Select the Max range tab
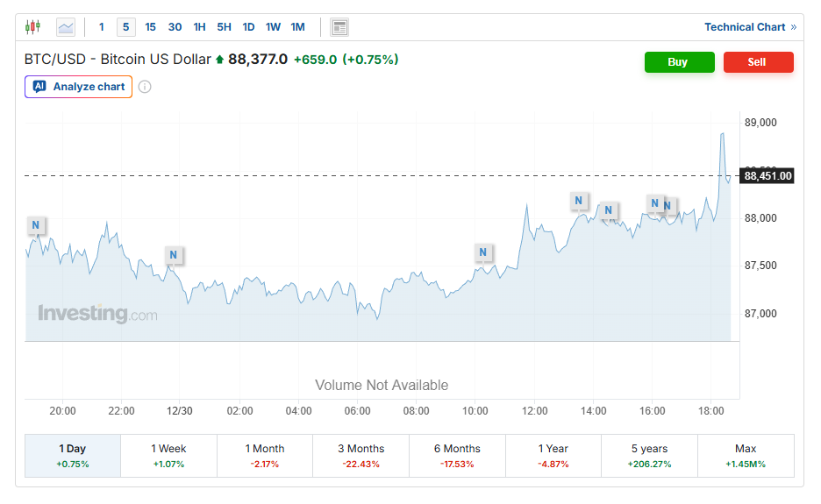Viewport: 821px width, 504px height. pyautogui.click(x=746, y=455)
